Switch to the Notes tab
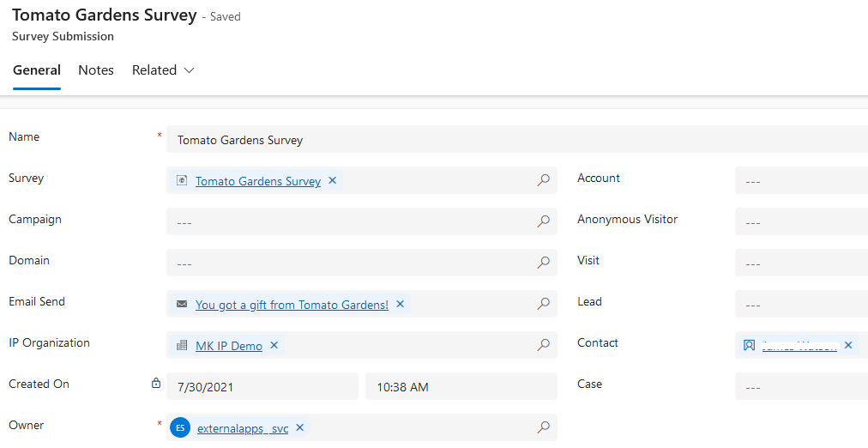 [x=96, y=70]
